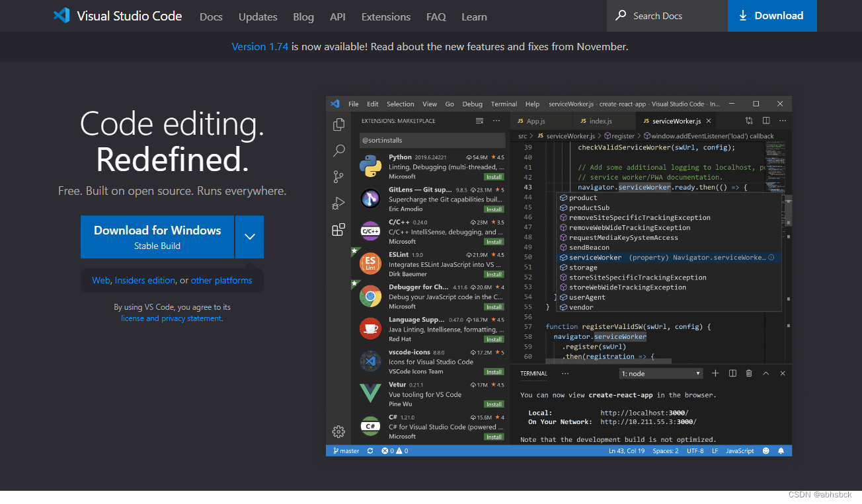Open the Insiders edition link
The image size is (862, 504).
click(145, 280)
